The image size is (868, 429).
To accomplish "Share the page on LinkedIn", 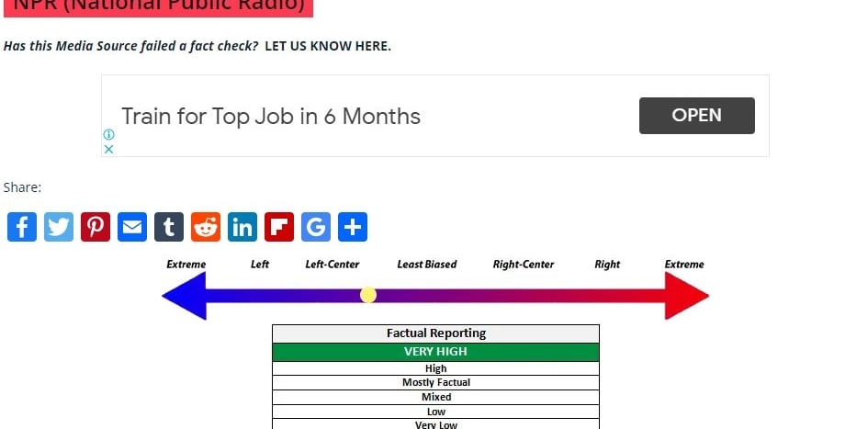I will (242, 227).
